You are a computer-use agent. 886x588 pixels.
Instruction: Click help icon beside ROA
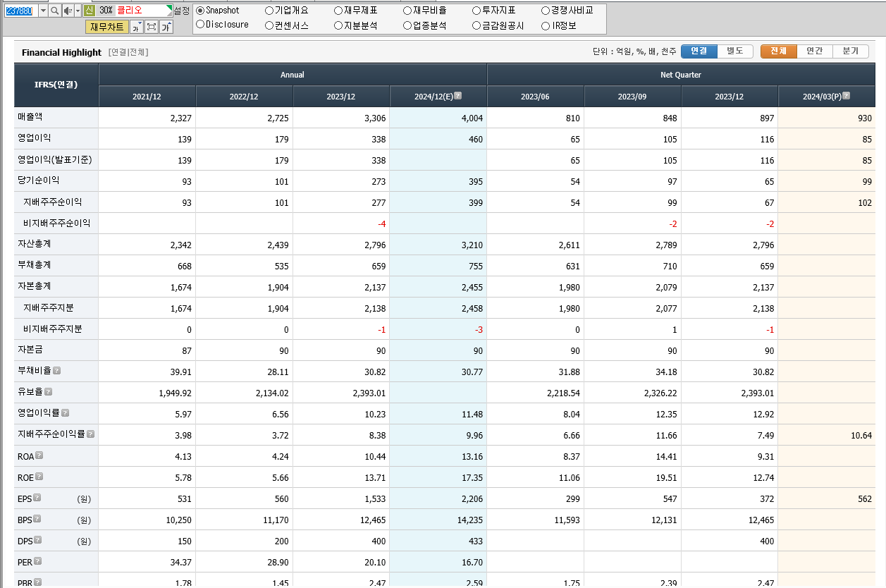point(39,455)
